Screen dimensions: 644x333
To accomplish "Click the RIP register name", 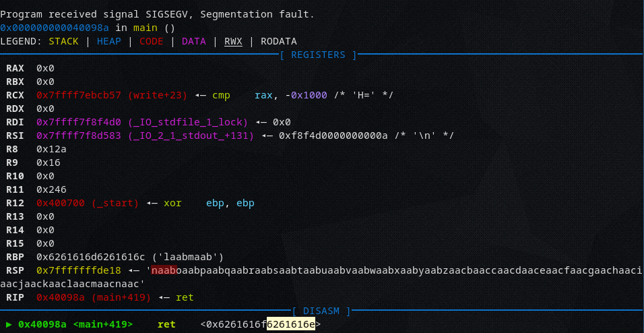I will [x=15, y=297].
